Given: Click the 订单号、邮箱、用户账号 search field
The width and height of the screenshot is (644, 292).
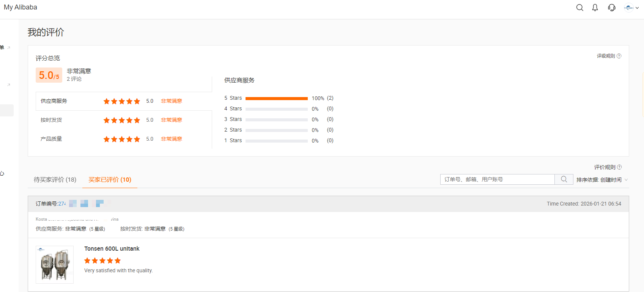Looking at the screenshot, I should pyautogui.click(x=497, y=179).
